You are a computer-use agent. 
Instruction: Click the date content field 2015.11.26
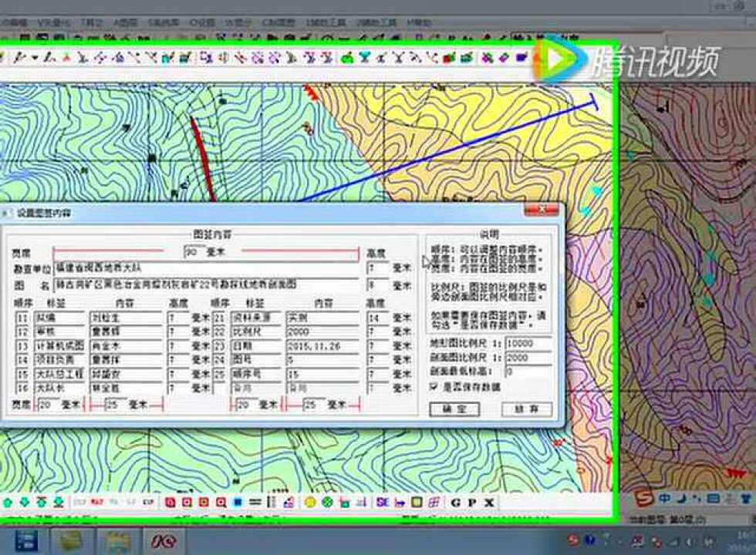tap(322, 346)
